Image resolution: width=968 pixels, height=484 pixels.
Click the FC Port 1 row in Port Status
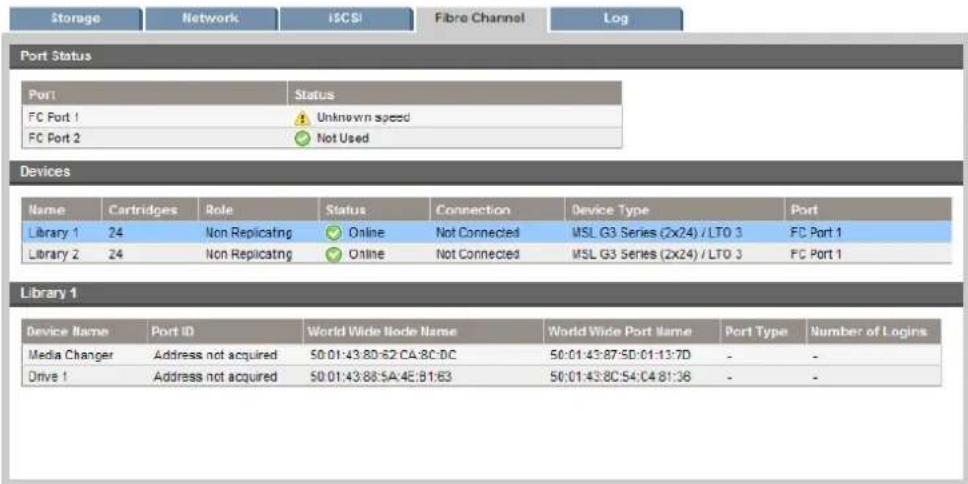click(321, 117)
